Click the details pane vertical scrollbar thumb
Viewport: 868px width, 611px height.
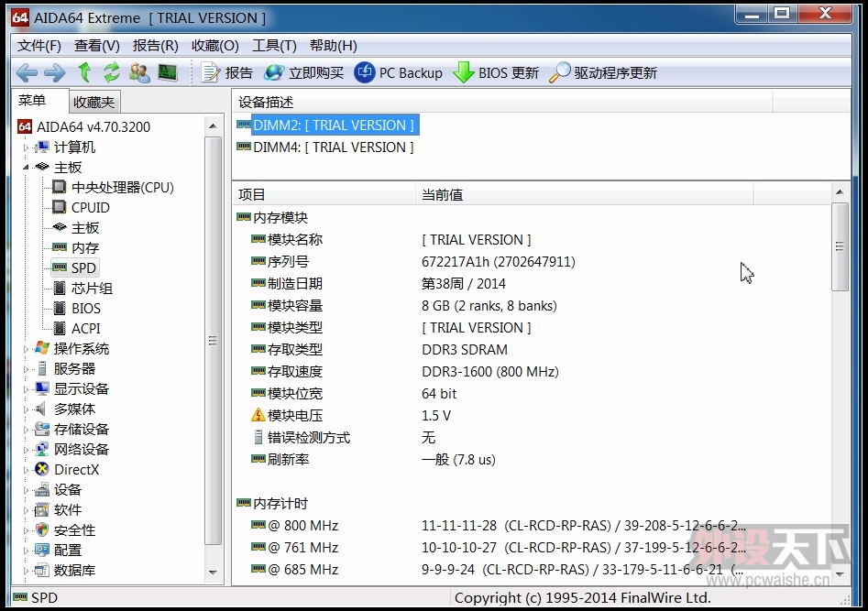click(x=840, y=246)
